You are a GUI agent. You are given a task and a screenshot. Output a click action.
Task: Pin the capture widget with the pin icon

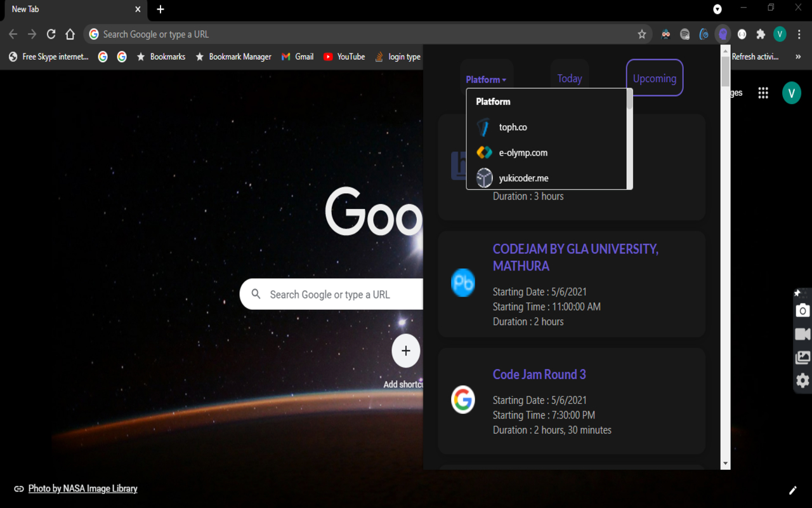pos(797,293)
